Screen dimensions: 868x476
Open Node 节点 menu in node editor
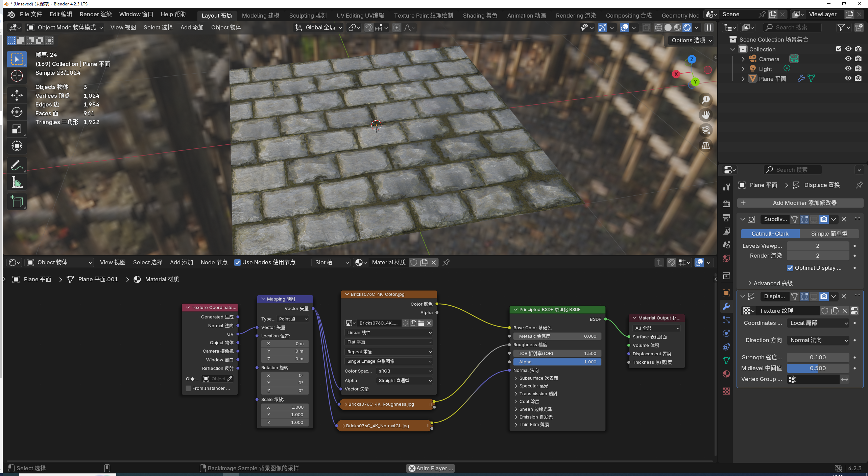pyautogui.click(x=214, y=262)
